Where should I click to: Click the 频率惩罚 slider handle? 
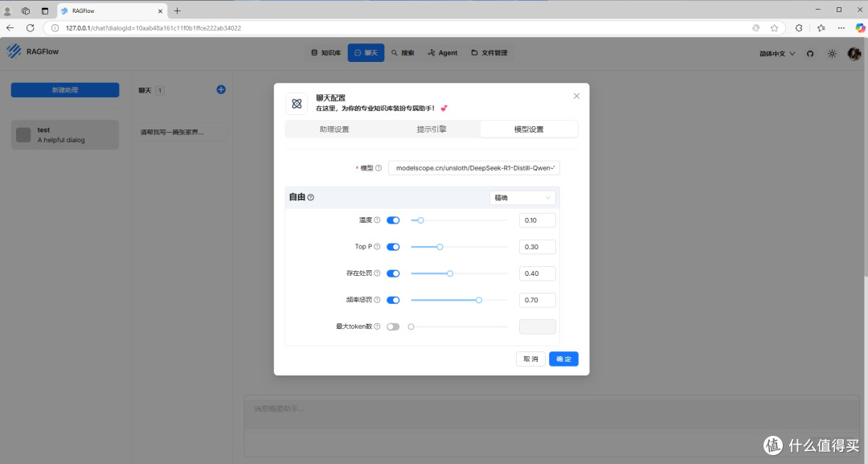479,300
